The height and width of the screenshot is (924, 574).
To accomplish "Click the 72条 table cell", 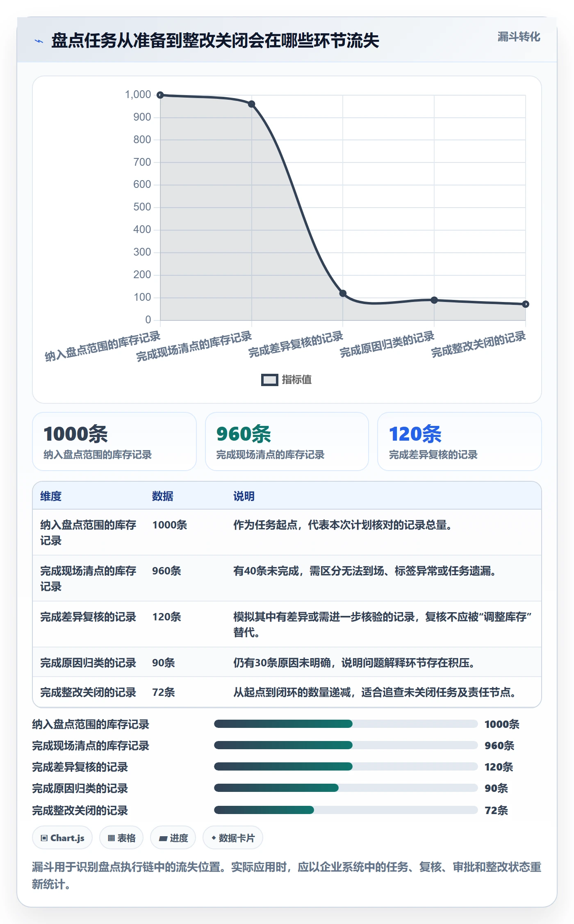I will click(164, 692).
